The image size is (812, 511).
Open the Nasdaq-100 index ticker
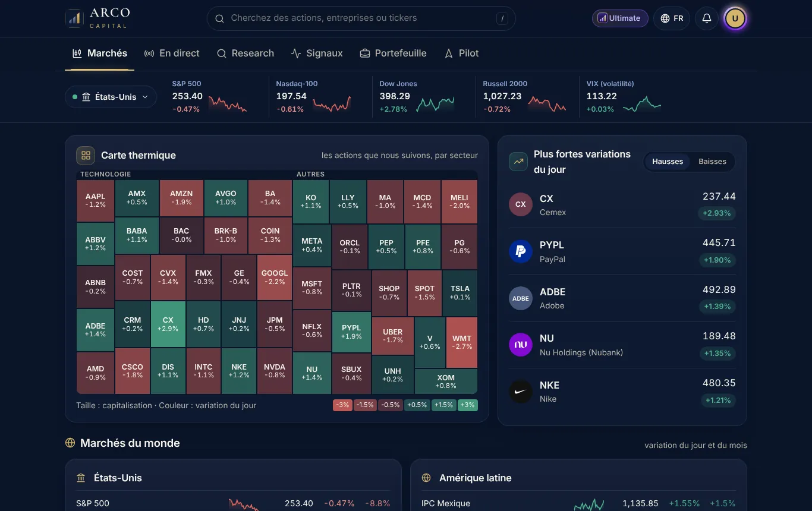313,96
